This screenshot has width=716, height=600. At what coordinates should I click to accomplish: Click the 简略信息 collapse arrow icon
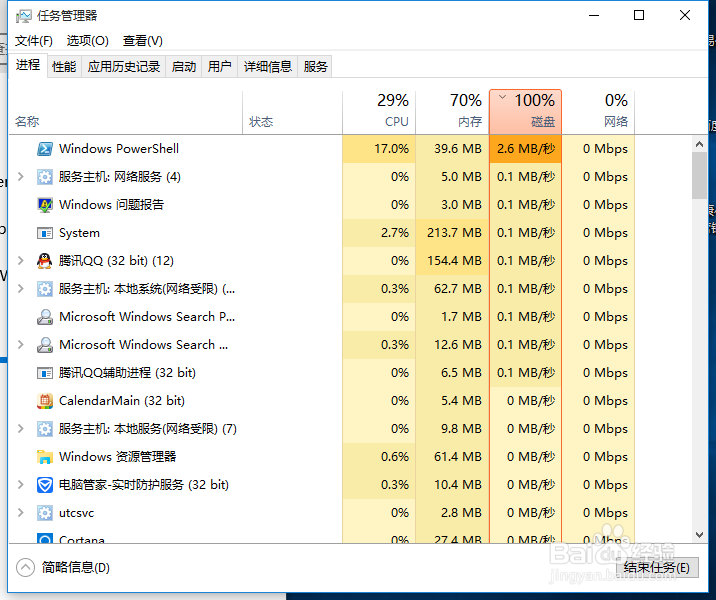click(x=26, y=568)
